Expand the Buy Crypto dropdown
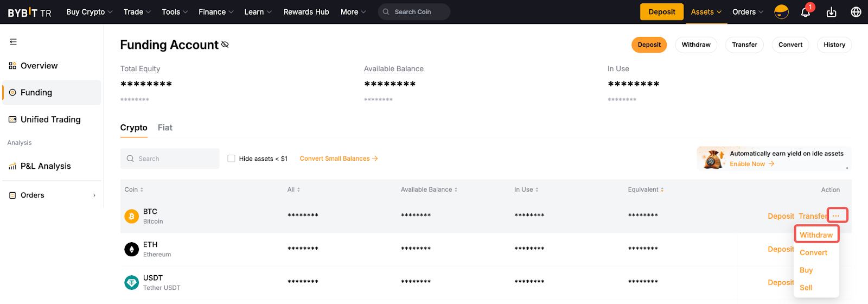Screen dimensions: 868x304 click(89, 12)
